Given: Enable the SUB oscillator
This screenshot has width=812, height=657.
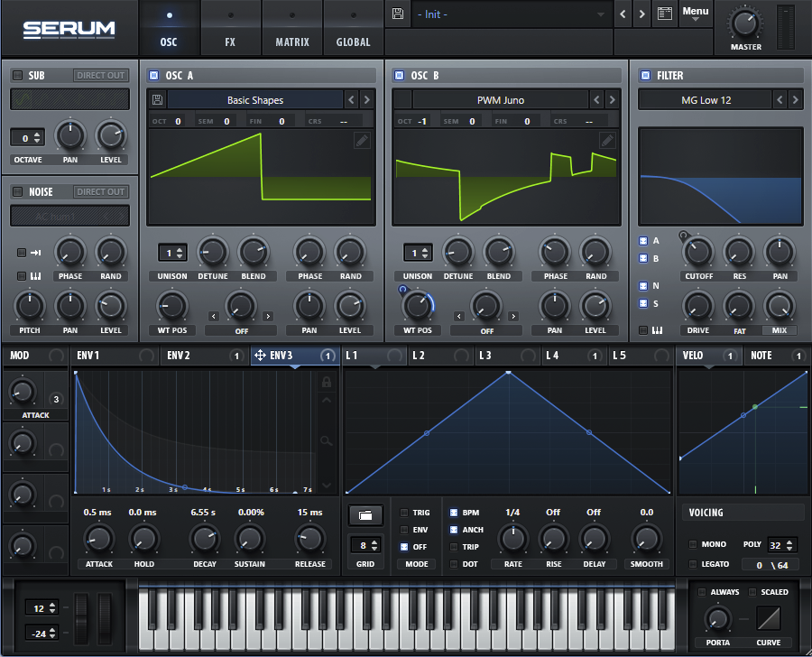Looking at the screenshot, I should [18, 76].
